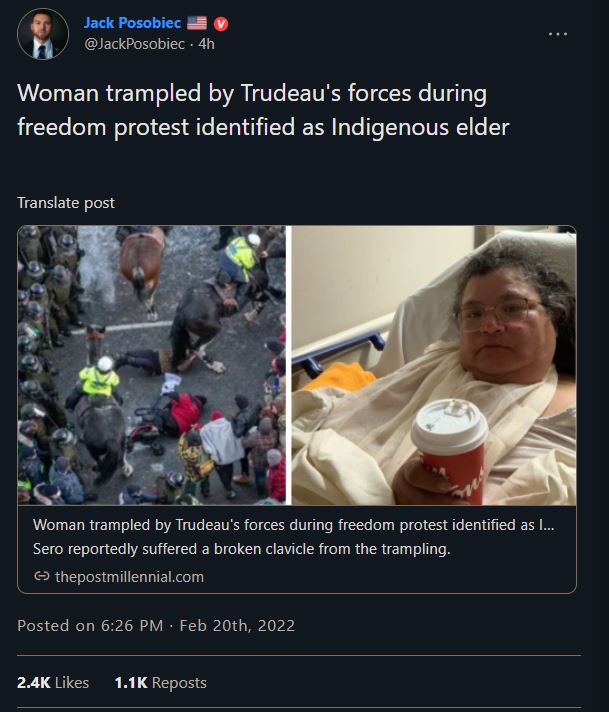
Task: Open the three-dot more options menu
Action: (558, 34)
